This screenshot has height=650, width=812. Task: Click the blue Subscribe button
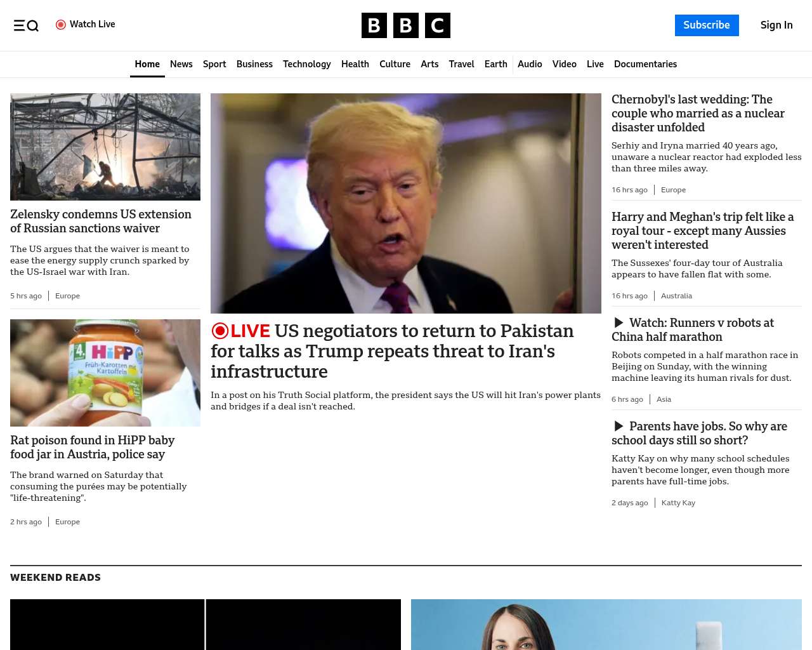click(x=707, y=25)
